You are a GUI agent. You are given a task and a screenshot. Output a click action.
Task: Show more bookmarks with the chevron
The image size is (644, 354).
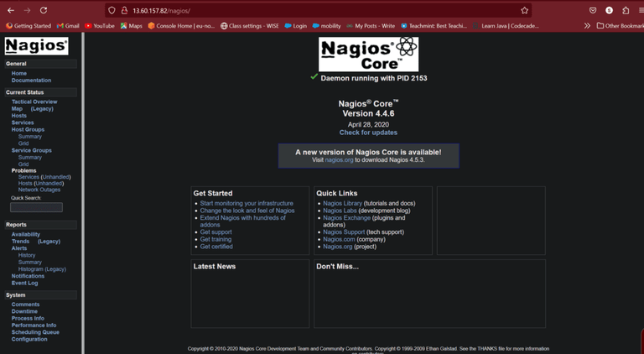click(587, 26)
